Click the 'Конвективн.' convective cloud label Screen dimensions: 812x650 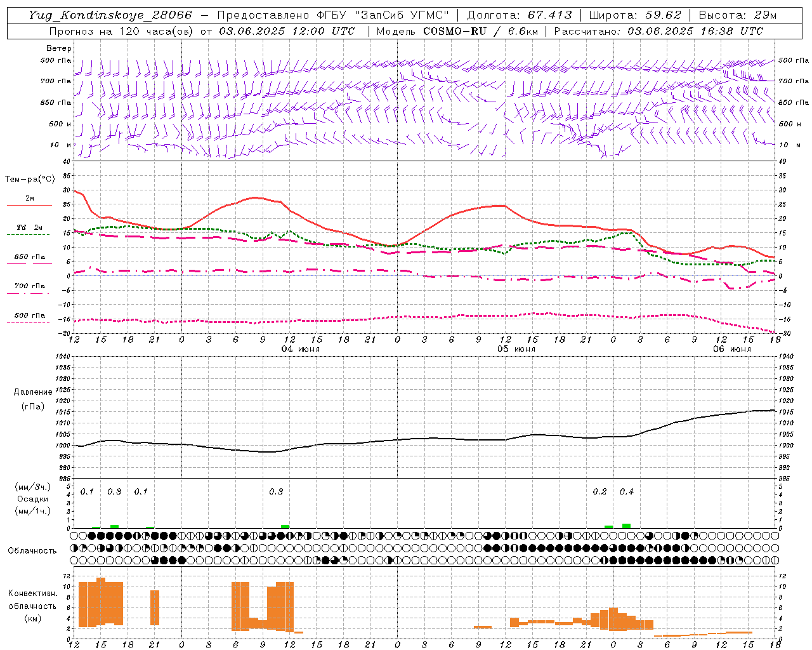click(33, 594)
